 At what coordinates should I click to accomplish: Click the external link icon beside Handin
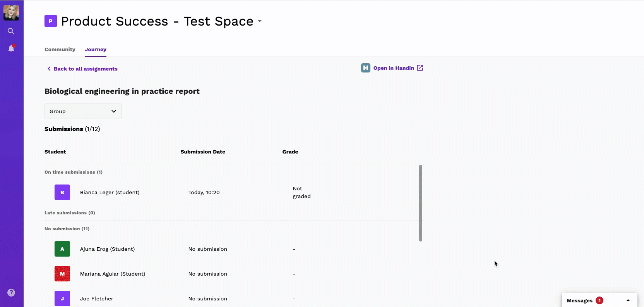(420, 68)
